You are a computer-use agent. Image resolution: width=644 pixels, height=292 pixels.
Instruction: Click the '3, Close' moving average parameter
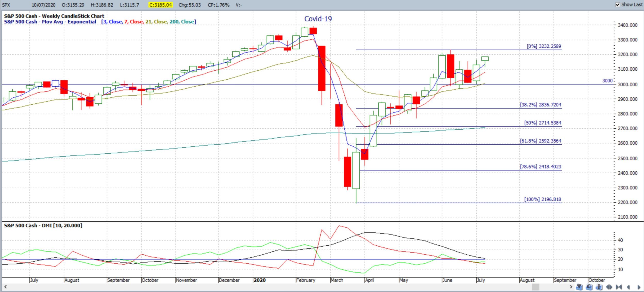tap(112, 22)
